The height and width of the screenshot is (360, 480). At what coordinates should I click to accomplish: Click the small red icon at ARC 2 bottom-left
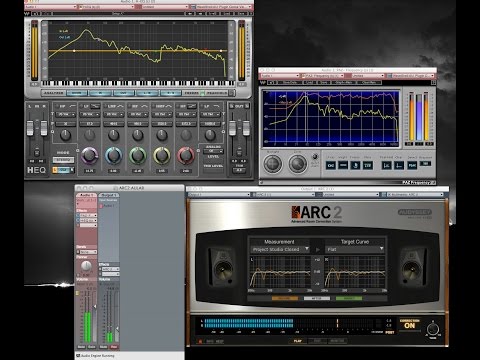coord(200,342)
